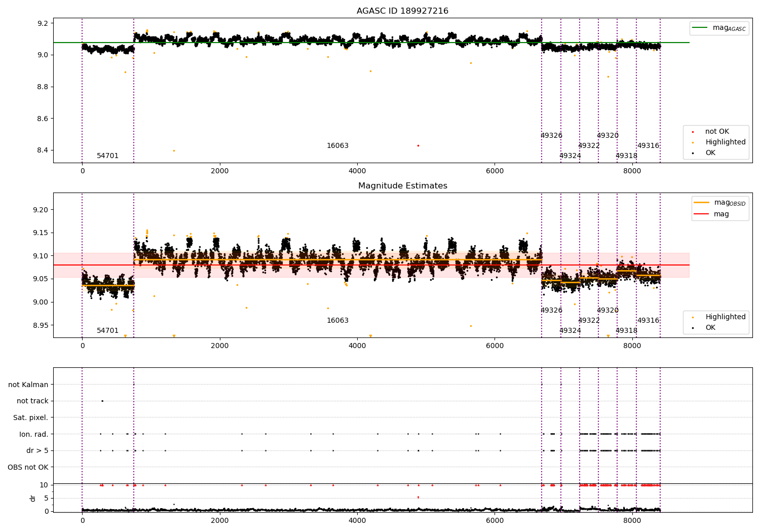Click OBSID label 16063 in top plot

pos(337,146)
